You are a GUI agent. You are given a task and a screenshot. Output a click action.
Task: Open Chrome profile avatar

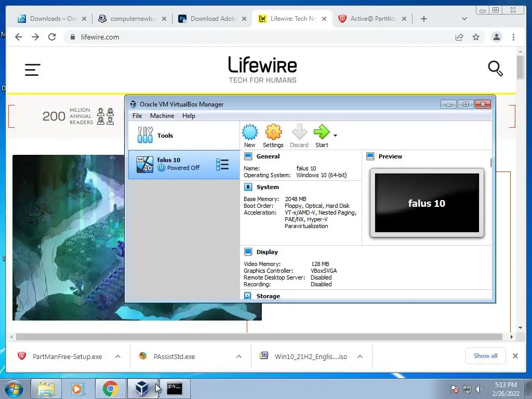[496, 37]
